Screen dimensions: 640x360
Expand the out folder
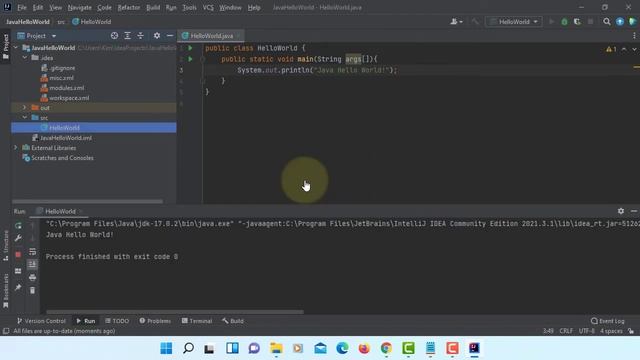pyautogui.click(x=24, y=107)
